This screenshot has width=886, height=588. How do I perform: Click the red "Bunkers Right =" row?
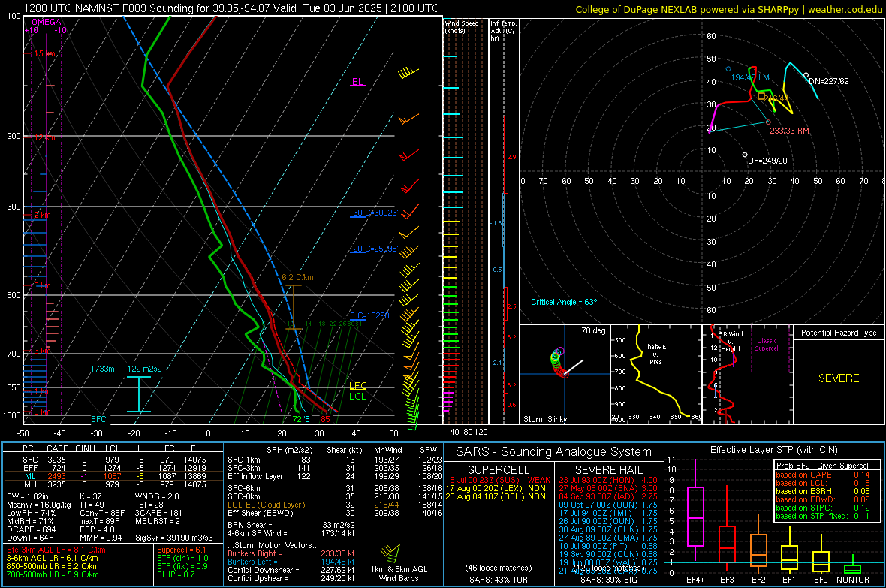click(x=291, y=553)
